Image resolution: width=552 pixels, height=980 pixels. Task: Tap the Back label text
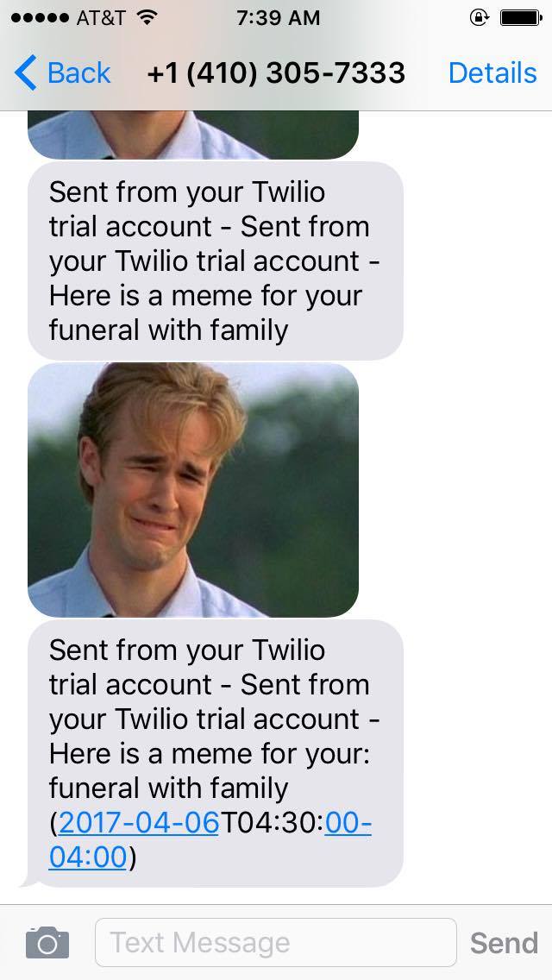(78, 73)
